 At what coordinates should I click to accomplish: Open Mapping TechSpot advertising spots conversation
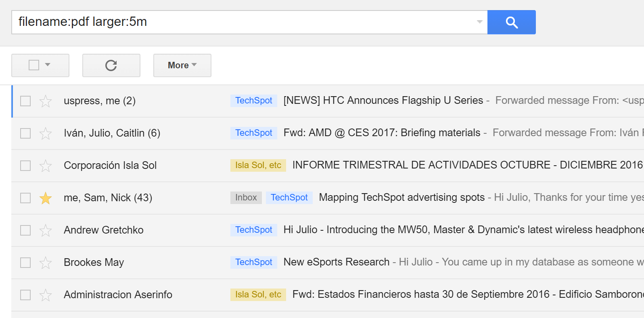coord(402,198)
